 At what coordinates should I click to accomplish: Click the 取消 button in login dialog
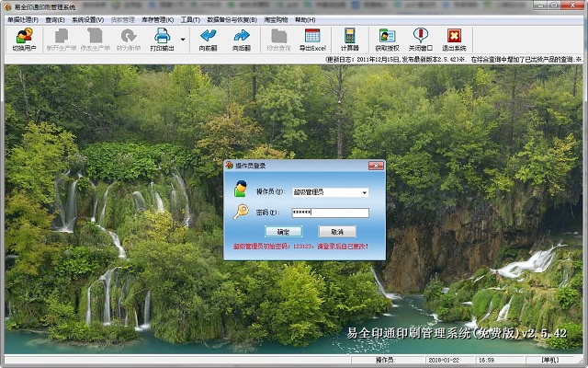tap(336, 232)
